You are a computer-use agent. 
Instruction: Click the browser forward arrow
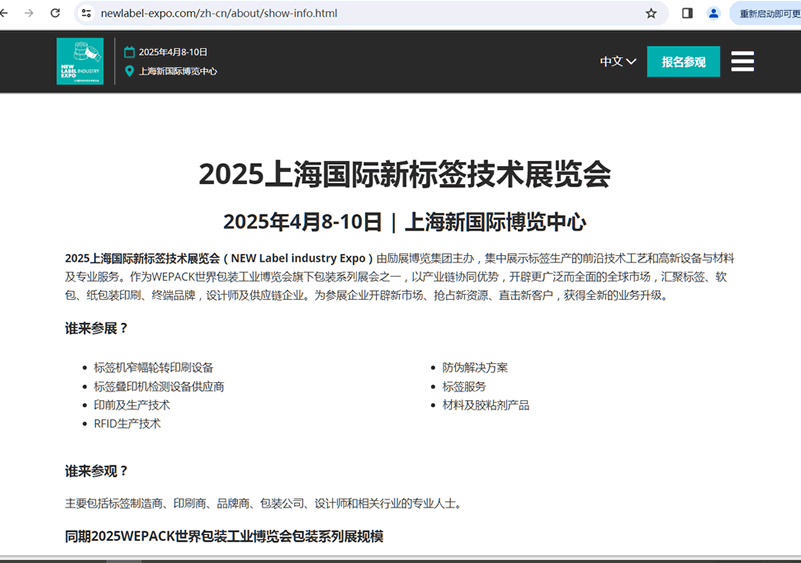[x=29, y=13]
